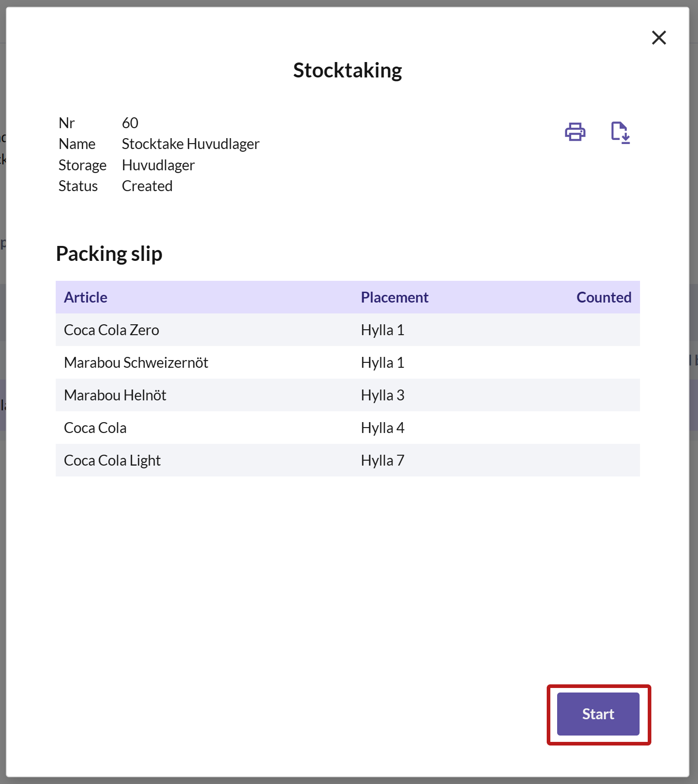Close the Stocktaking dialog

659,38
